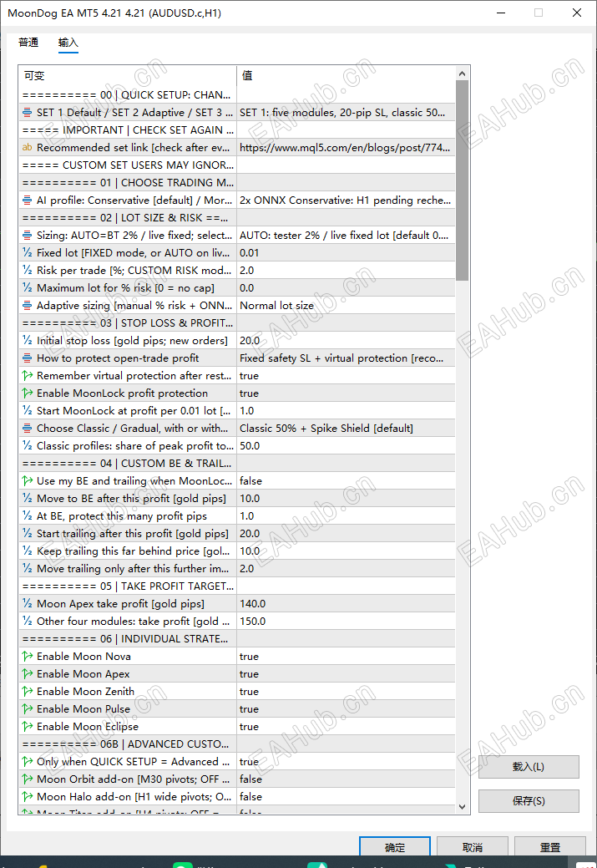Click the ½ icon beside Keep trailing this far behind
Image resolution: width=597 pixels, height=868 pixels.
(x=27, y=551)
